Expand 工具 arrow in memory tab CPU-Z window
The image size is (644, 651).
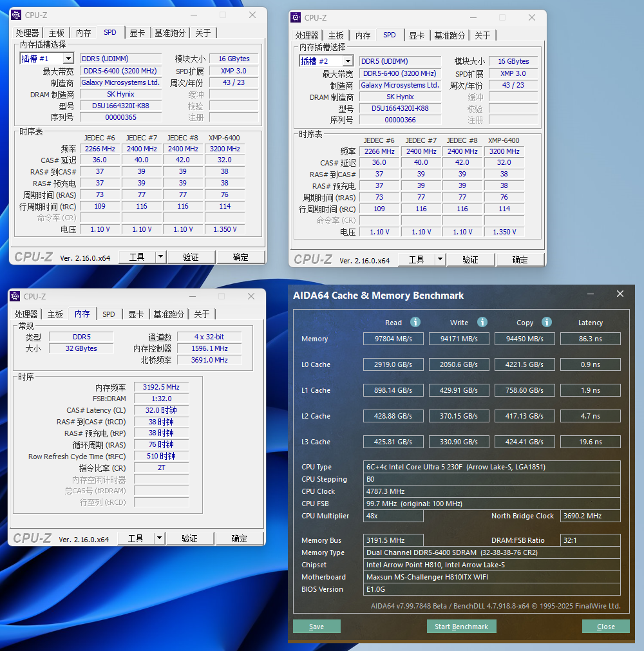click(x=160, y=538)
